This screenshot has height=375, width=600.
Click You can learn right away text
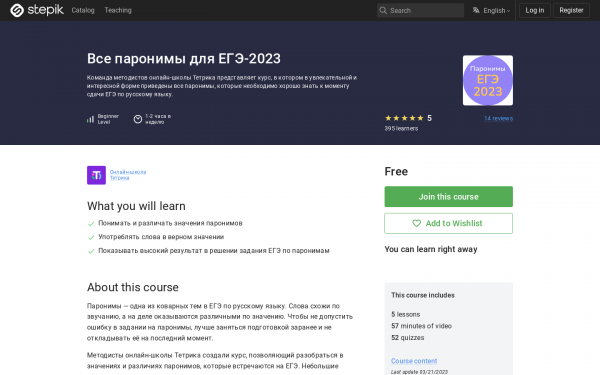pyautogui.click(x=431, y=249)
